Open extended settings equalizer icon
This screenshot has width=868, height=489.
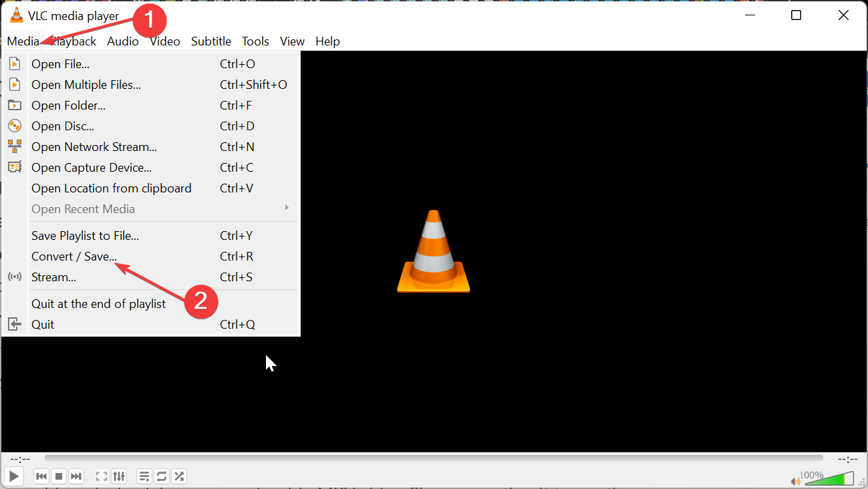[x=119, y=476]
